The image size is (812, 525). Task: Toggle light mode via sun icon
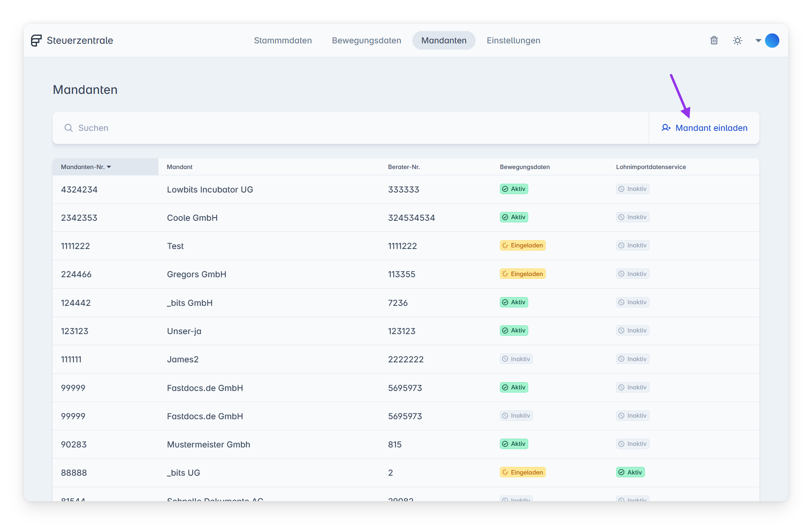pyautogui.click(x=738, y=41)
